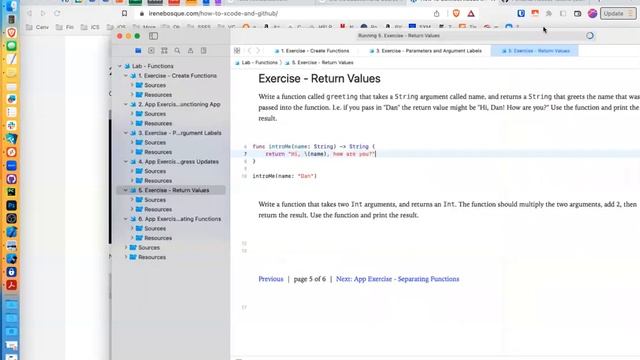Expand top-level Resources folder in Lab - Functions
Viewport: 640px width, 360px height.
point(126,257)
